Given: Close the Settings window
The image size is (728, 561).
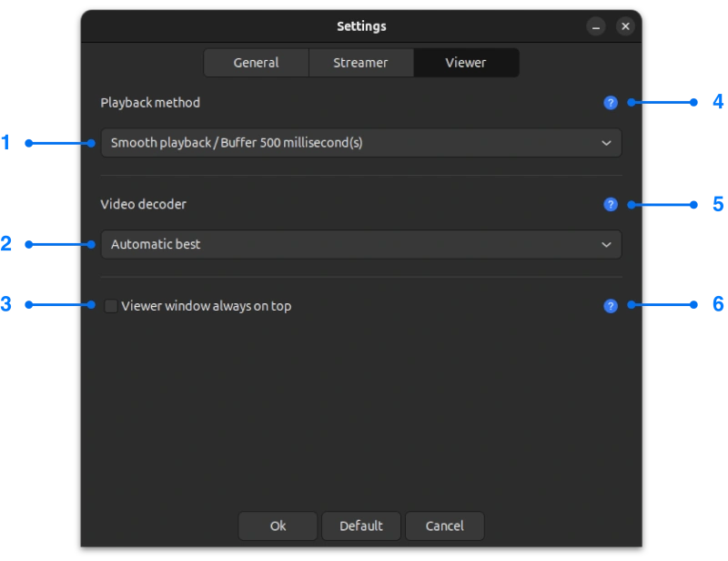Looking at the screenshot, I should pyautogui.click(x=625, y=26).
